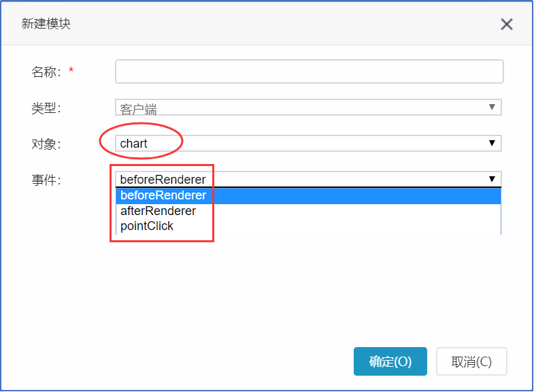Click the 类型 dropdown arrow
The height and width of the screenshot is (392, 534).
[x=492, y=108]
